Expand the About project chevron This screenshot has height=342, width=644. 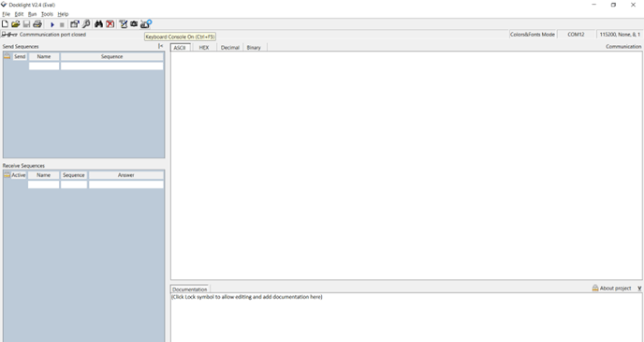click(x=639, y=289)
